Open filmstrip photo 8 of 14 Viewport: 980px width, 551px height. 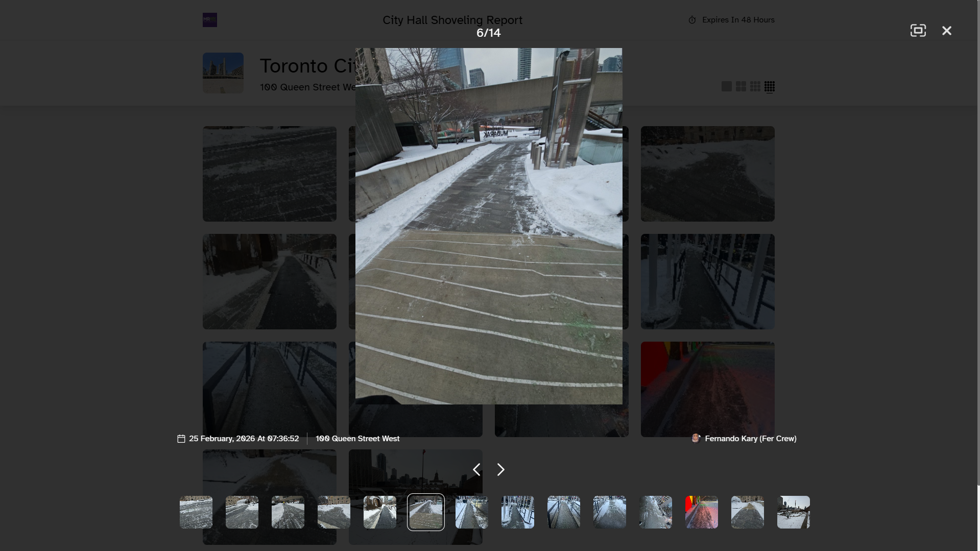point(518,512)
